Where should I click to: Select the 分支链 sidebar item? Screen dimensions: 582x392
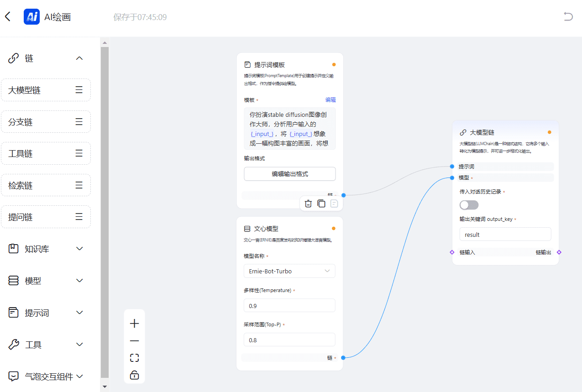point(46,122)
